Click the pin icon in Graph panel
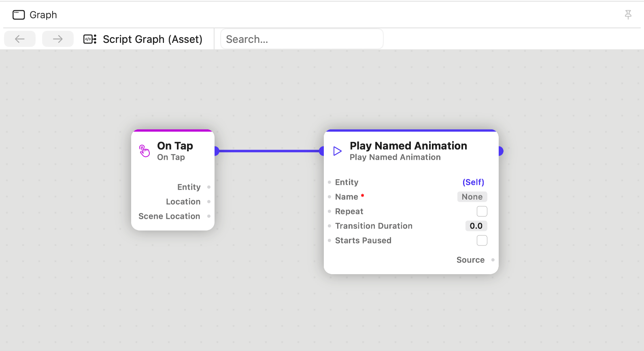The width and height of the screenshot is (644, 351). [628, 15]
